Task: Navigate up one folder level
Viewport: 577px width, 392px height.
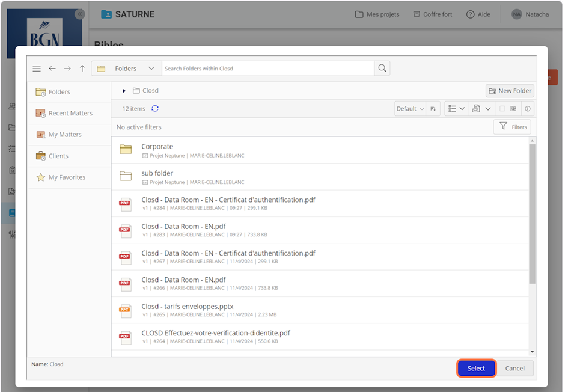Action: click(82, 69)
